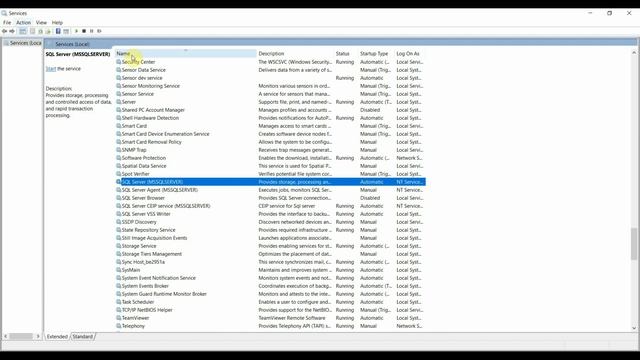
Task: Toggle the Show/Hide Action Pane toolbar icon
Action: (x=66, y=31)
